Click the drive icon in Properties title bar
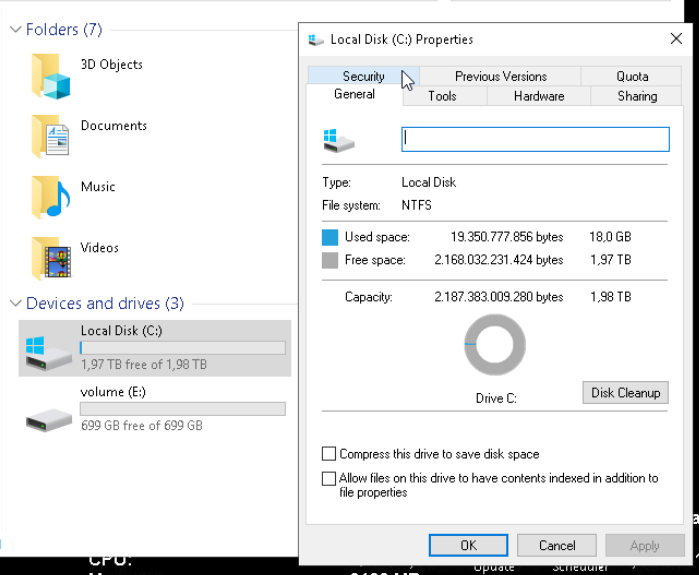 pos(316,40)
